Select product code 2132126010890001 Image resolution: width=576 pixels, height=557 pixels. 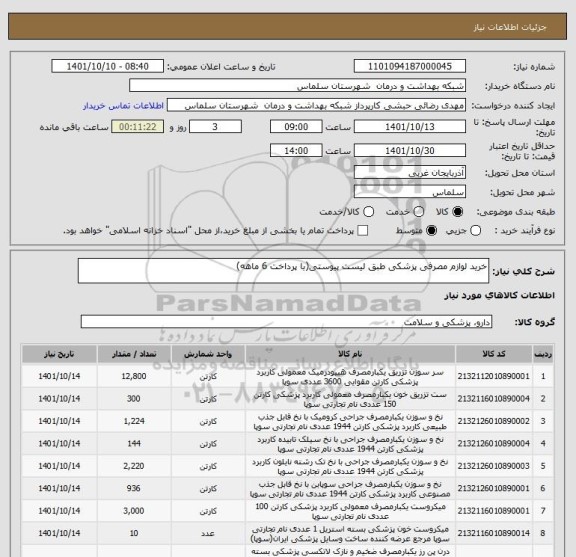(x=493, y=488)
